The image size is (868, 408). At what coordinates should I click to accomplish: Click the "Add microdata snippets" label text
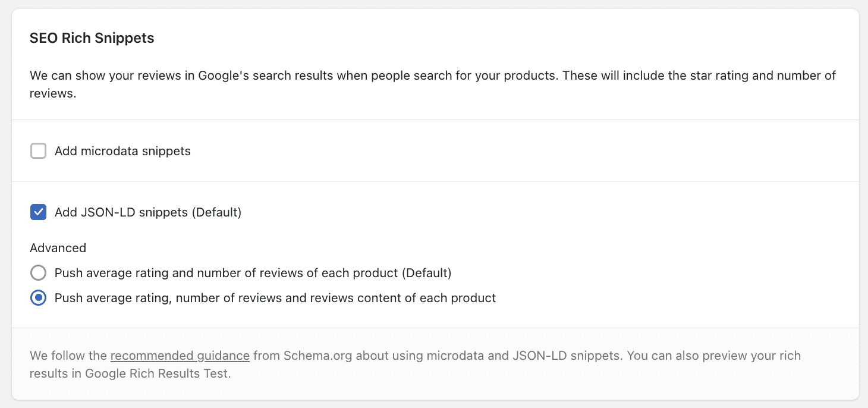(122, 151)
